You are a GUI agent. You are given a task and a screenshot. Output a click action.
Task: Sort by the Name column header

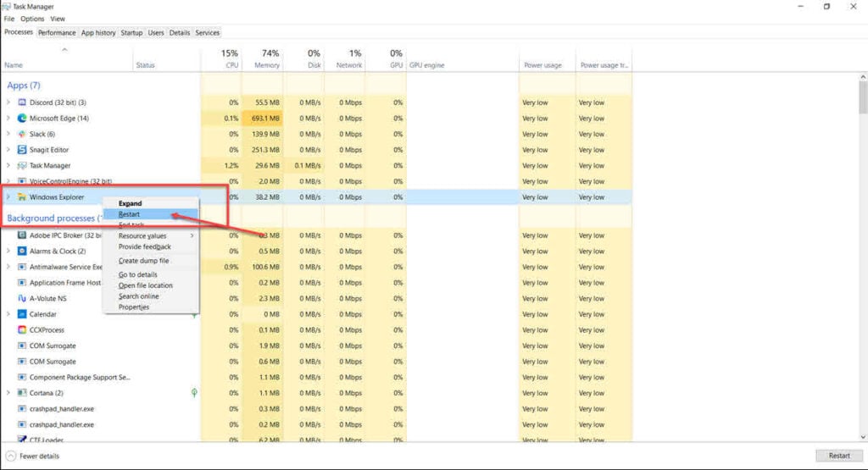click(x=66, y=58)
